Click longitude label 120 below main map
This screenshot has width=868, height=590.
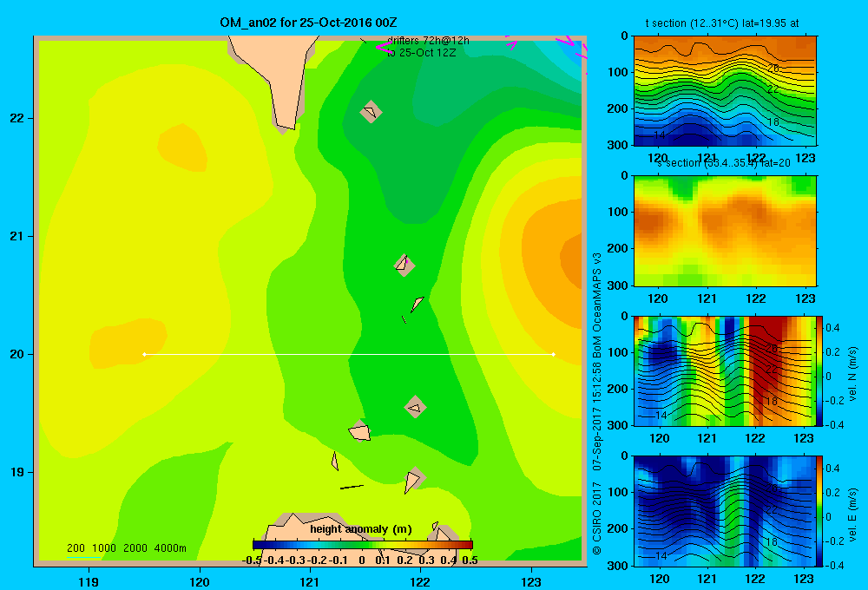200,581
